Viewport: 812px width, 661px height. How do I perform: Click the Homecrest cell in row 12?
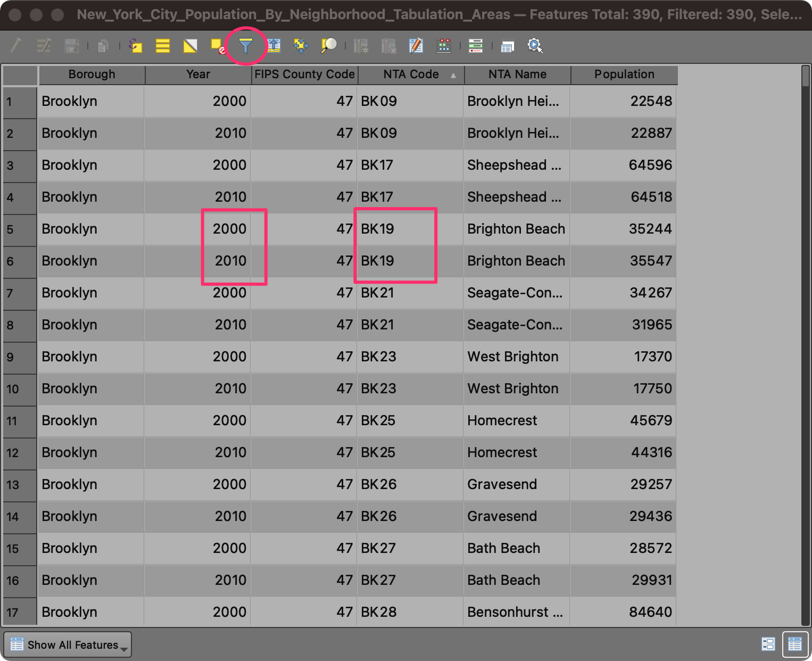pyautogui.click(x=517, y=453)
